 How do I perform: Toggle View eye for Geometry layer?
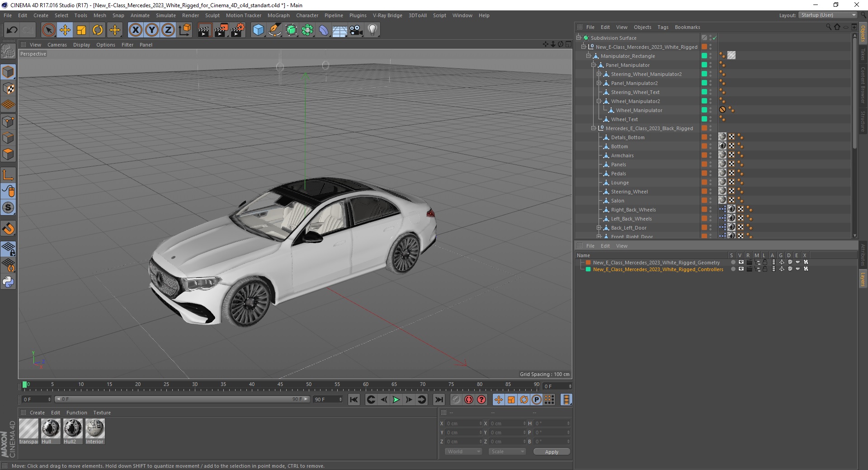(x=741, y=262)
